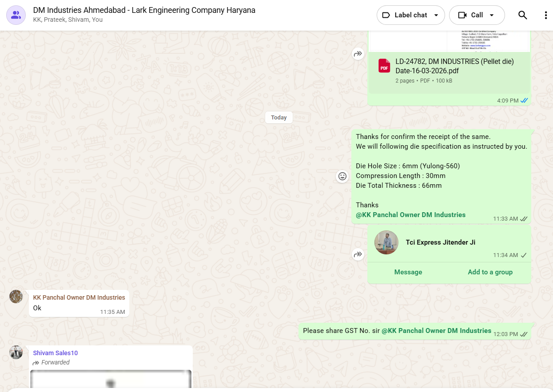Click Message button on contact card
The height and width of the screenshot is (392, 553).
[408, 272]
